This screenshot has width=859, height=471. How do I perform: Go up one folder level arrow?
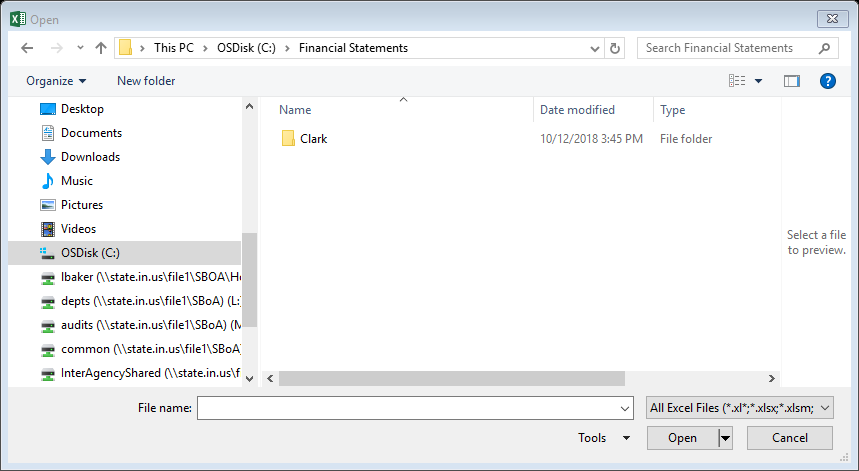point(100,48)
